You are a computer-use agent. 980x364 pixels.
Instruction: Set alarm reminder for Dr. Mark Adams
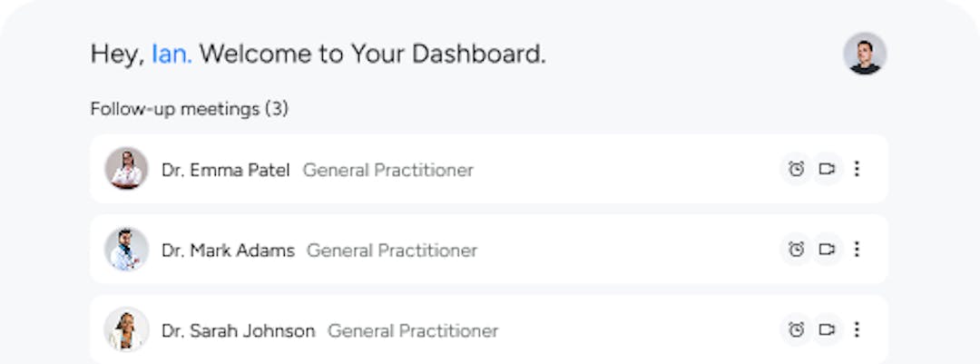(x=797, y=249)
